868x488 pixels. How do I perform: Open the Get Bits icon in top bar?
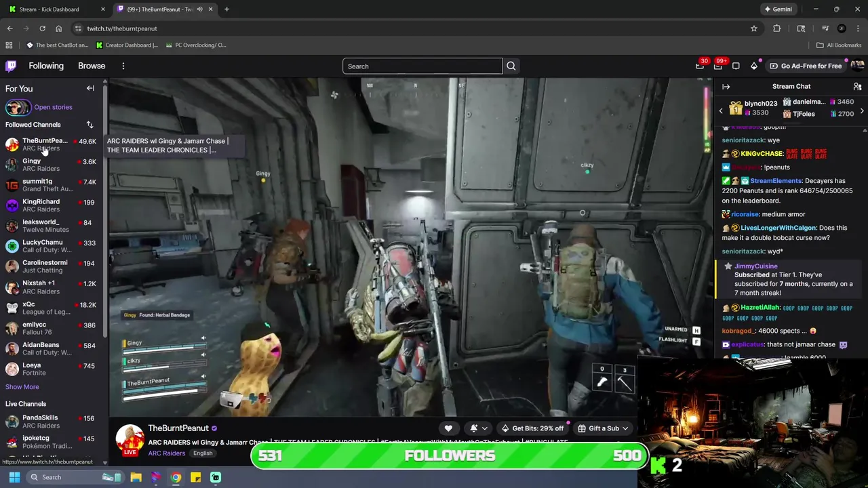click(x=754, y=66)
